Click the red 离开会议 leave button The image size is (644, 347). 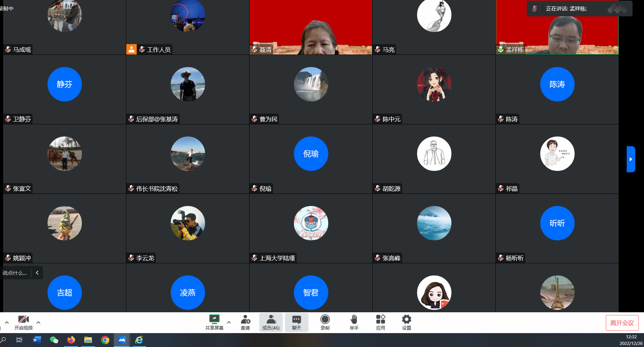pyautogui.click(x=622, y=323)
